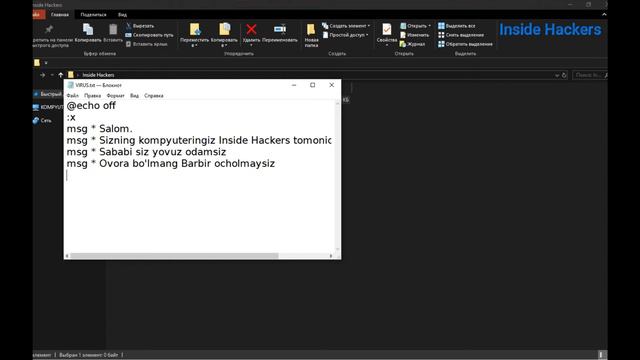Click the Notepad scroll left arrow
Screen dimensions: 640x360
click(67, 256)
